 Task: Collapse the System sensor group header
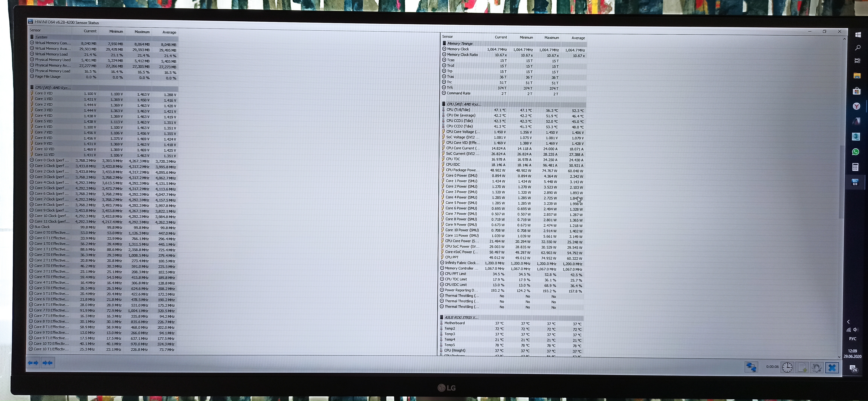click(x=41, y=37)
